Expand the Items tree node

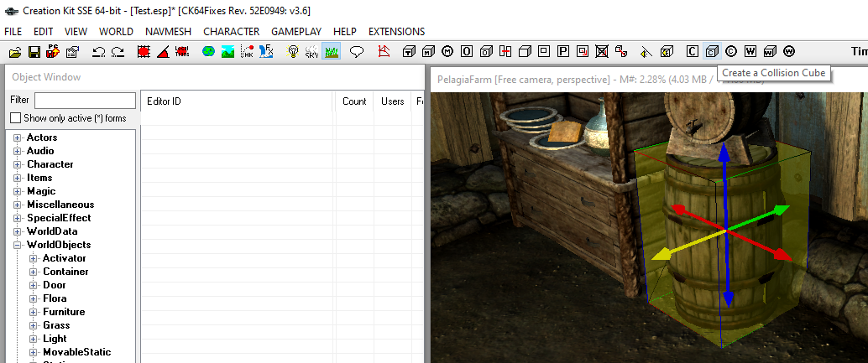pos(17,178)
